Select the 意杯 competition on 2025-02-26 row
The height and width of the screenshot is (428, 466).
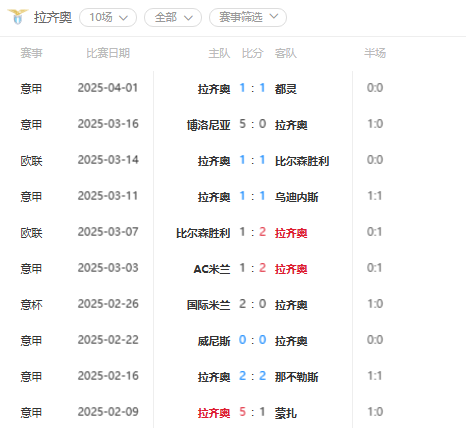[31, 305]
